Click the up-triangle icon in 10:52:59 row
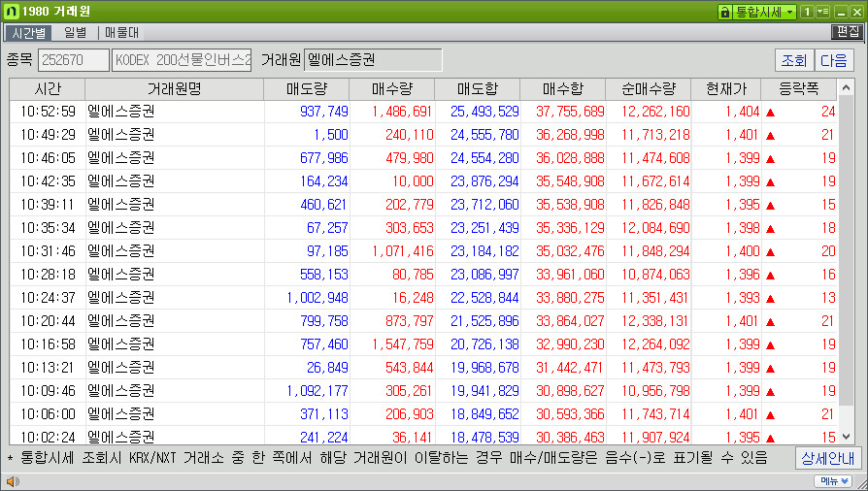The height and width of the screenshot is (491, 868). [770, 113]
